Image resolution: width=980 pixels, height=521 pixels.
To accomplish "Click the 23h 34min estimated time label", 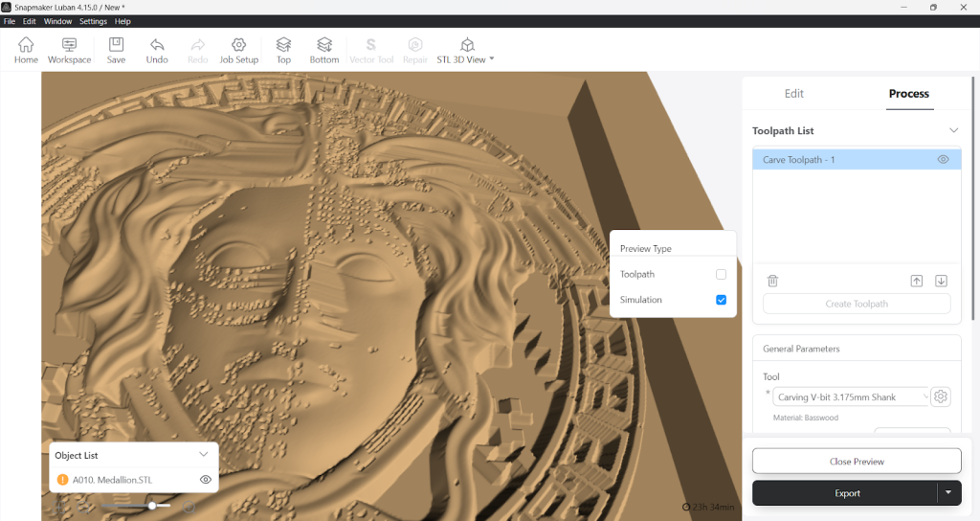I will tap(708, 507).
